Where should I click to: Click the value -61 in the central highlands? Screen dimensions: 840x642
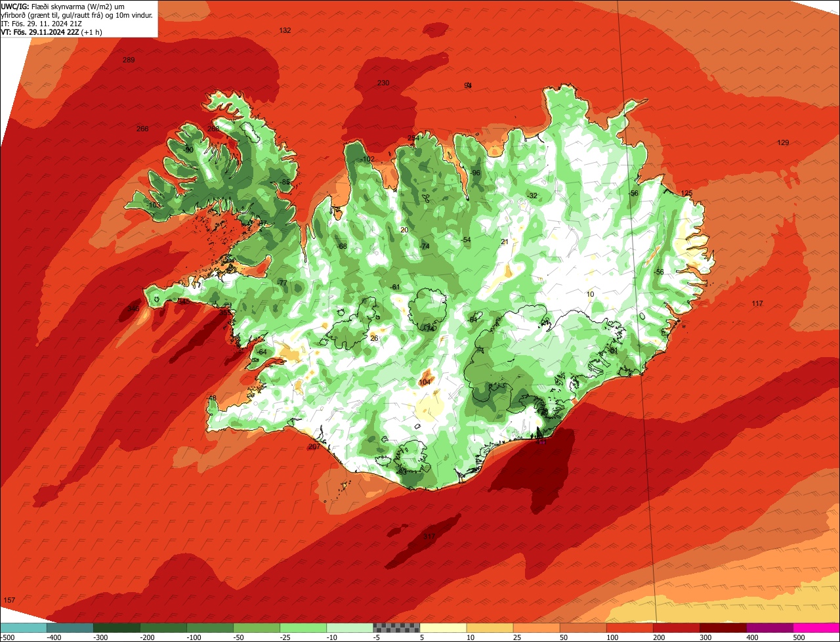point(395,288)
